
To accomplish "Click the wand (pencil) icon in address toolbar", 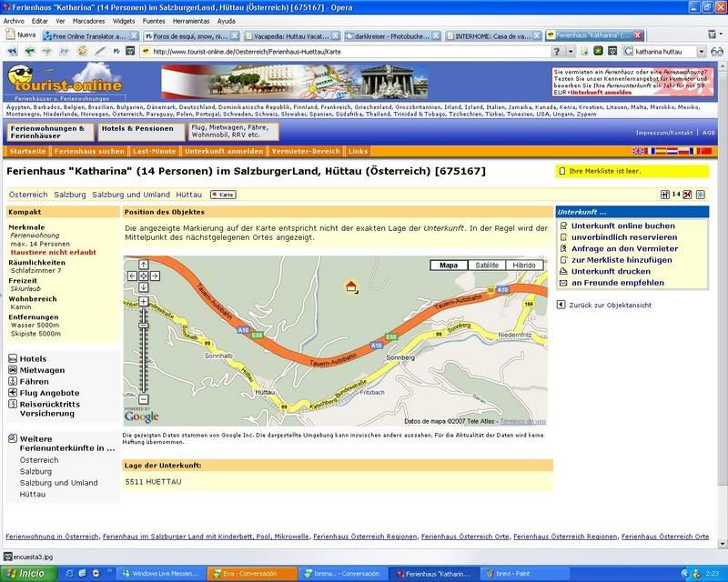I will (x=100, y=52).
